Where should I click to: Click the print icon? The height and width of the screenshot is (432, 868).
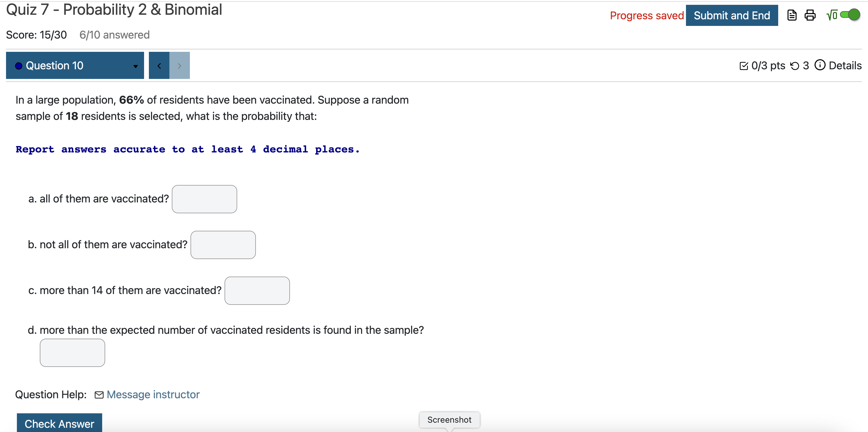point(810,15)
